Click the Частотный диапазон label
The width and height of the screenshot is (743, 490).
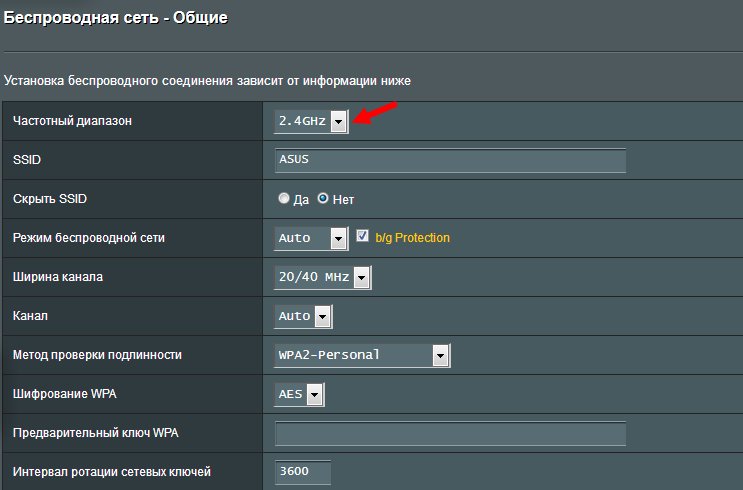click(x=72, y=121)
